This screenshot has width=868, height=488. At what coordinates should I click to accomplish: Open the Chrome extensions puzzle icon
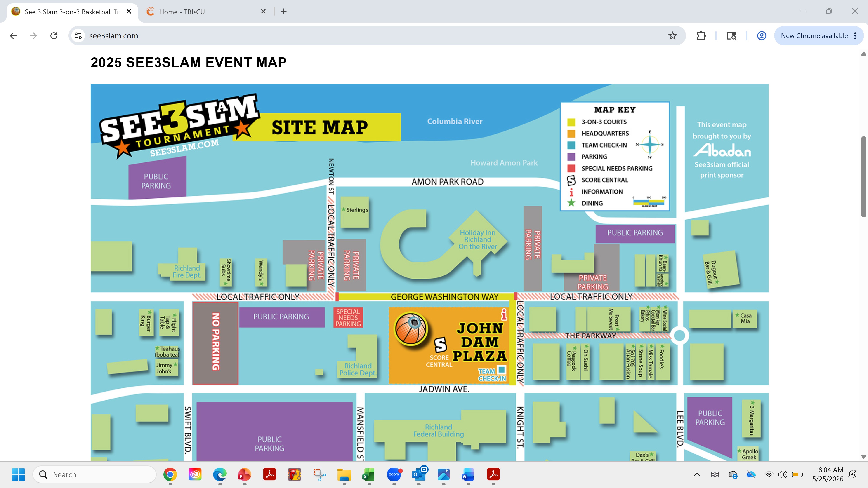[x=701, y=36]
